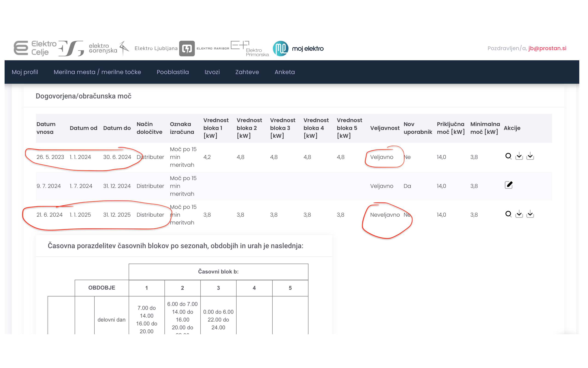Click the Akcije column header
The image size is (588, 368).
512,128
